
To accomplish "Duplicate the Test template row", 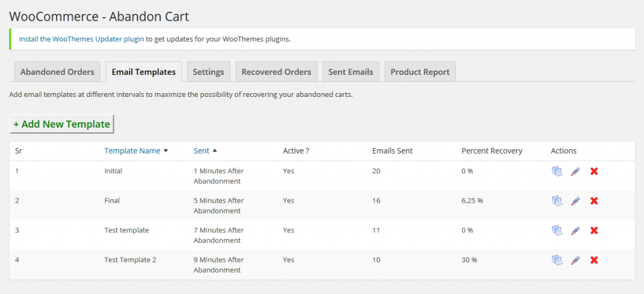I will click(557, 230).
